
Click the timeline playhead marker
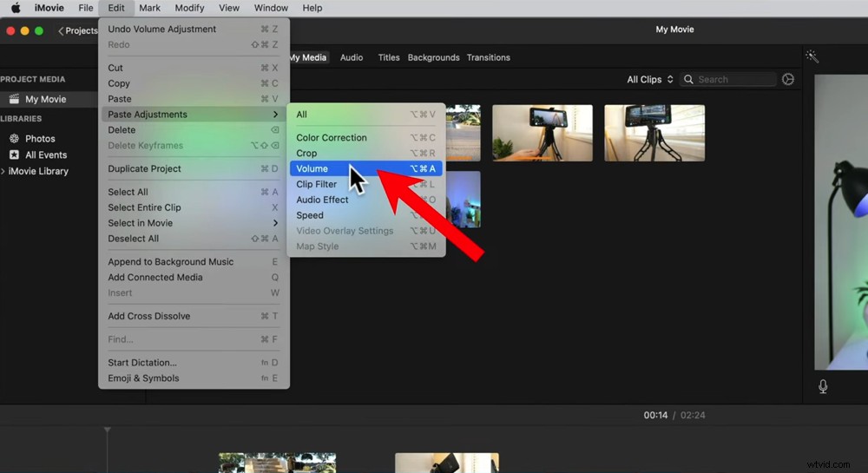click(108, 430)
